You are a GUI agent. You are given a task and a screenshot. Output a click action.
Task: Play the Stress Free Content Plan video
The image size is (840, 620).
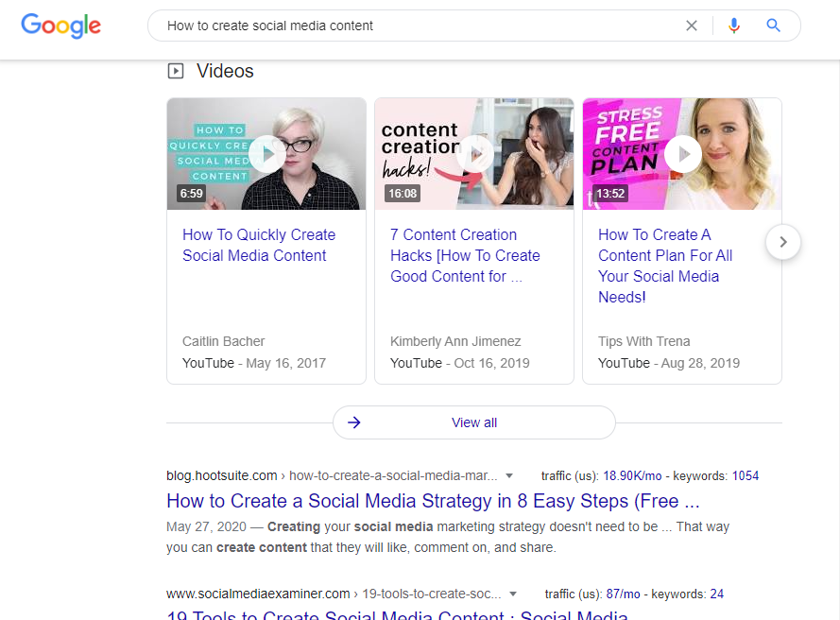[682, 154]
